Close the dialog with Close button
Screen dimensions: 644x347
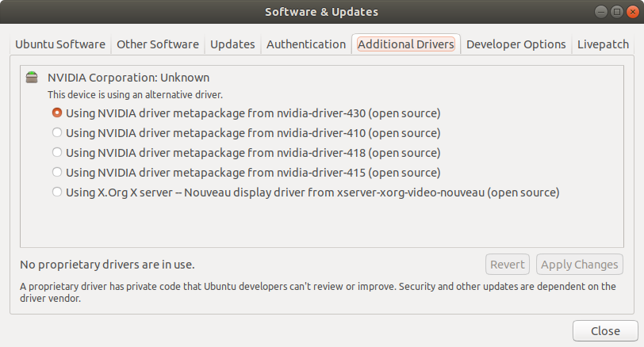tap(605, 331)
